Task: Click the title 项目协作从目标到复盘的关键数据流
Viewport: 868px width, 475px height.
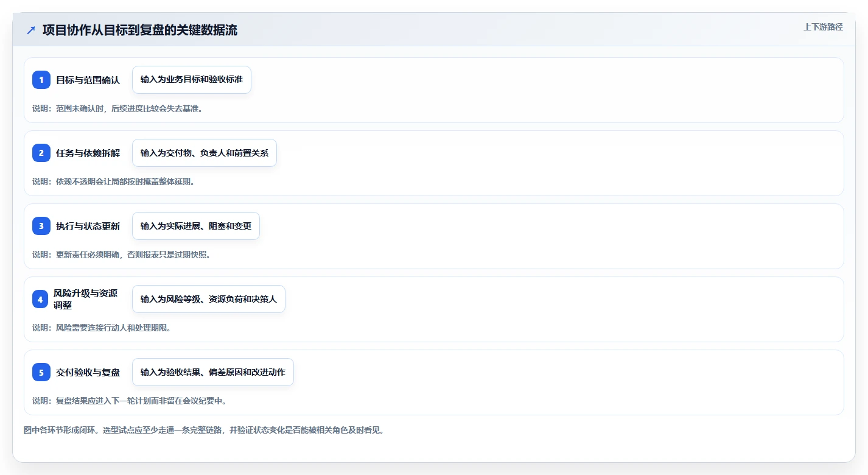Action: point(140,30)
